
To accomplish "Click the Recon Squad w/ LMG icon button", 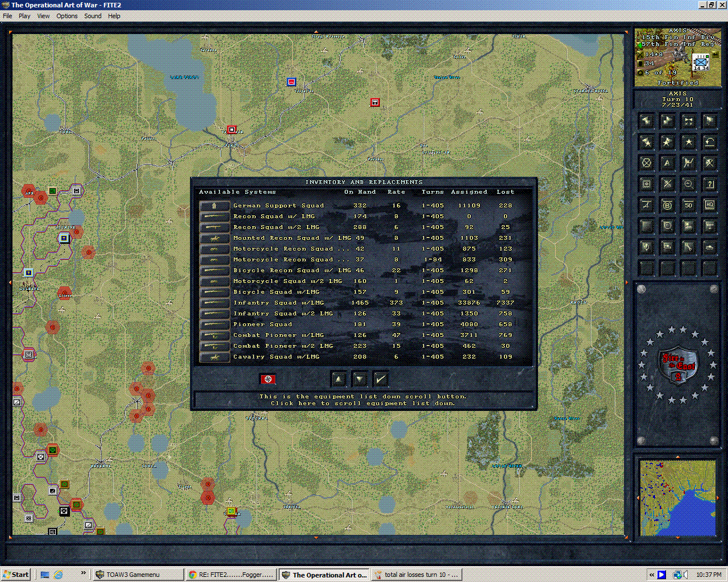I will click(x=214, y=217).
